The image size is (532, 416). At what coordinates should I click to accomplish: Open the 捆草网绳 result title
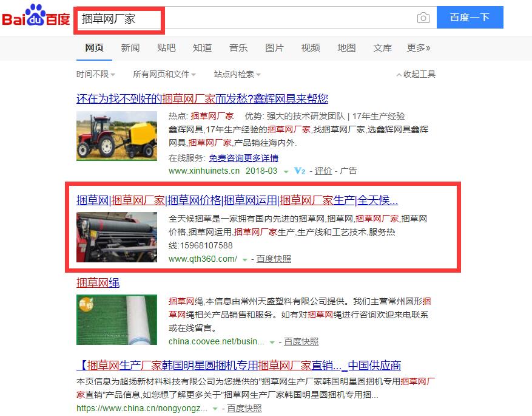coord(98,282)
